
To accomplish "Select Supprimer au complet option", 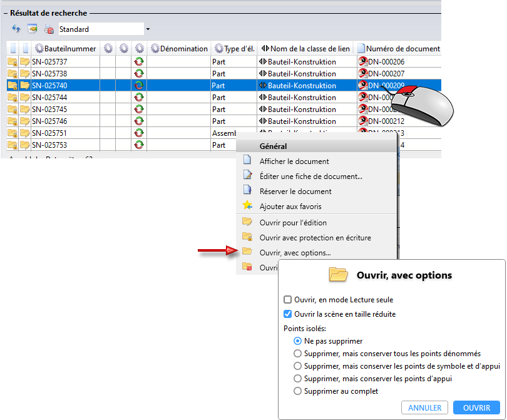I will 297,391.
